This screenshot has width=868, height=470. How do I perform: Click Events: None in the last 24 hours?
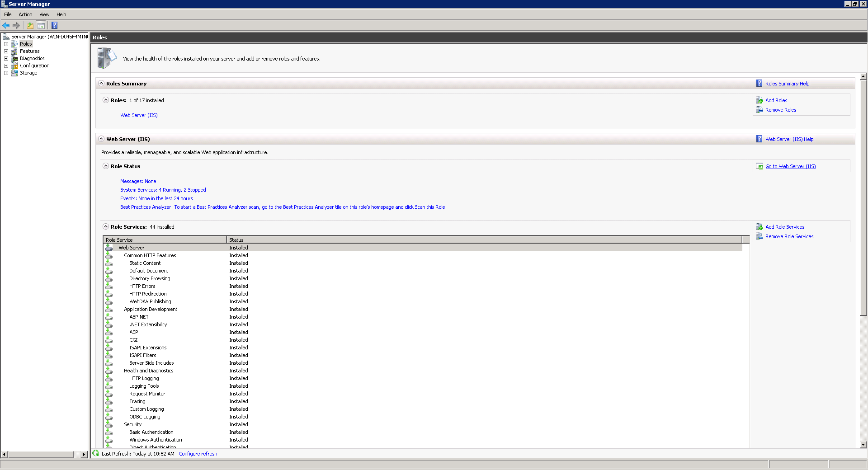pyautogui.click(x=156, y=198)
